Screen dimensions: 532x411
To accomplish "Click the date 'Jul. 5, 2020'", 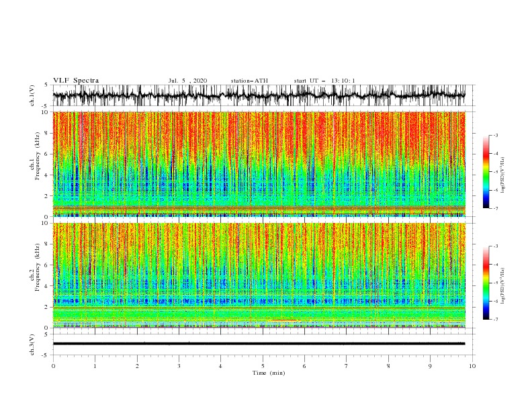I will (187, 81).
